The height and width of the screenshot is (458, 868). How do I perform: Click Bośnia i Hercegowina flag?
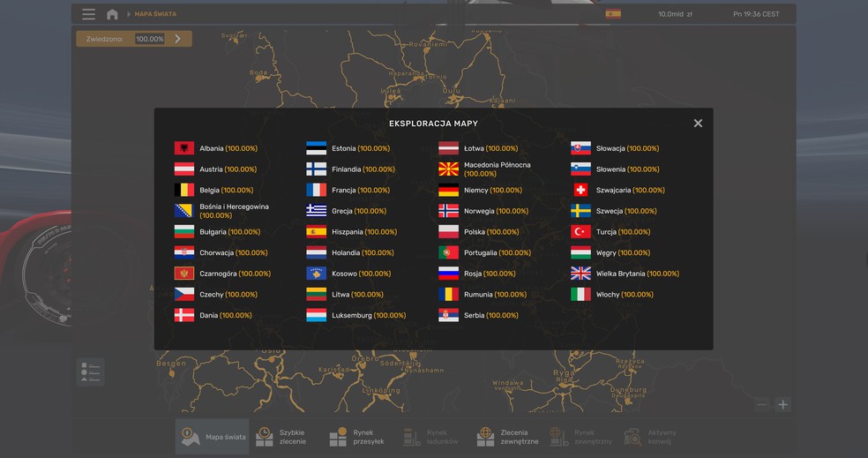pos(184,211)
